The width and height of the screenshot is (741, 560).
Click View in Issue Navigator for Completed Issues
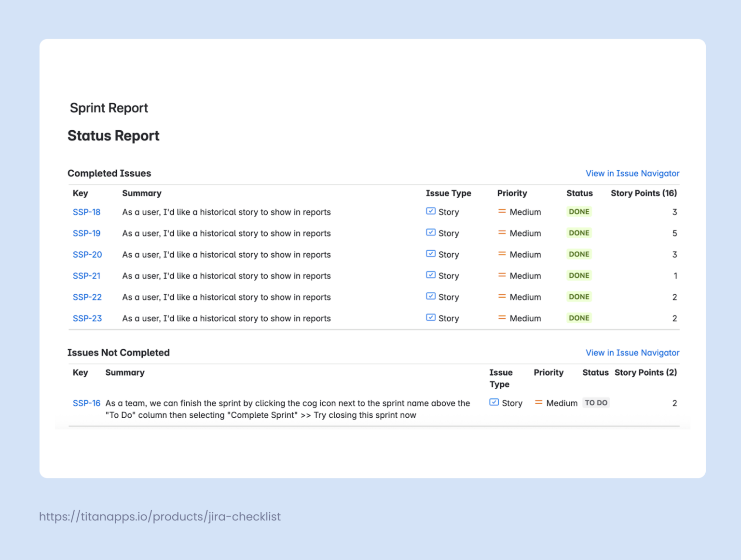tap(632, 173)
